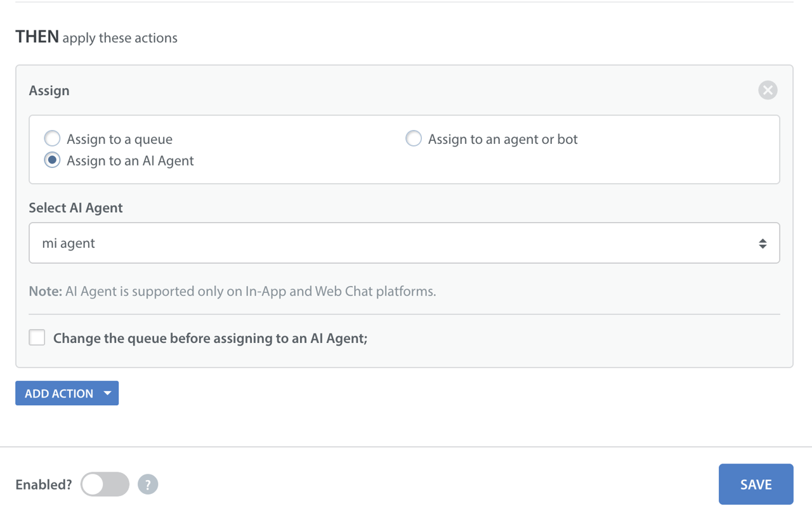Click the 'Assign to an agent or bot' text
This screenshot has height=518, width=812.
pyautogui.click(x=502, y=139)
